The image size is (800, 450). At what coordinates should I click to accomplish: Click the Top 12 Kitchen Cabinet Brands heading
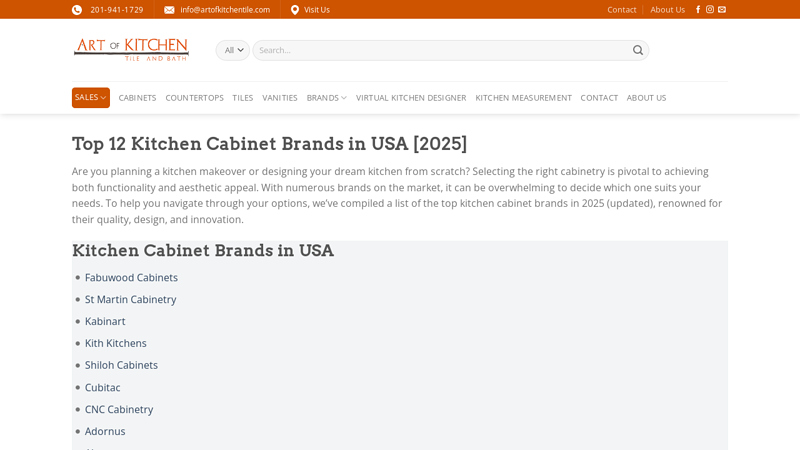[269, 144]
